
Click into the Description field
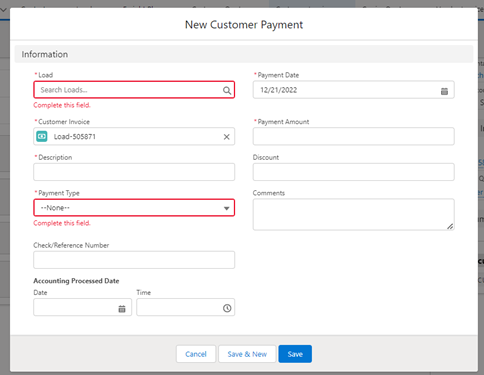pos(134,172)
